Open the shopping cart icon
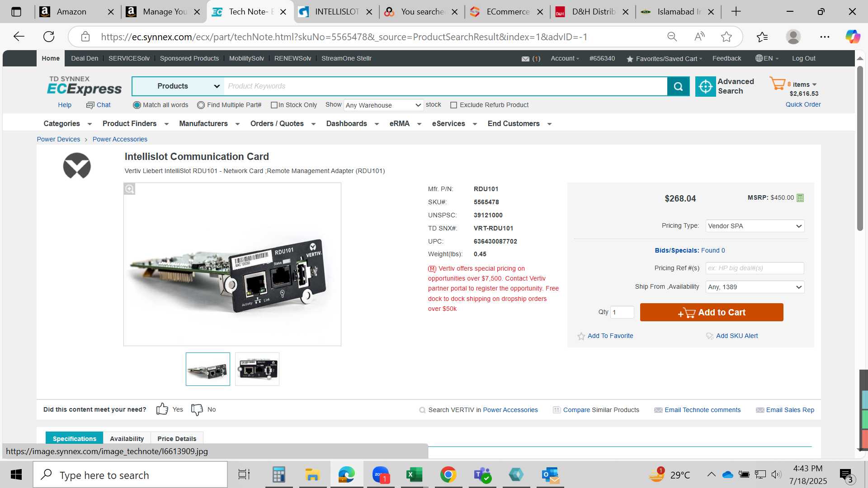 coord(778,84)
